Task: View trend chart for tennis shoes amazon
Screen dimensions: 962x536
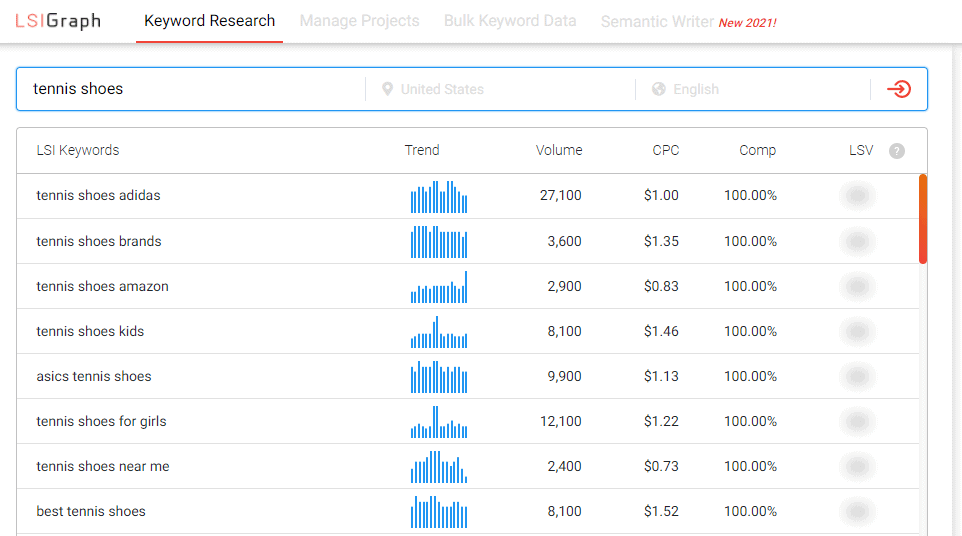Action: (439, 287)
